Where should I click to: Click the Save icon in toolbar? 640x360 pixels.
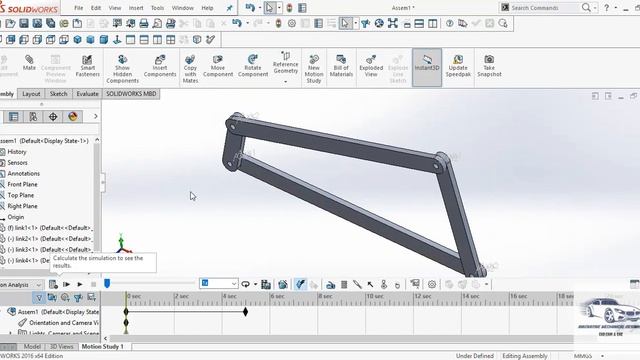point(24,23)
